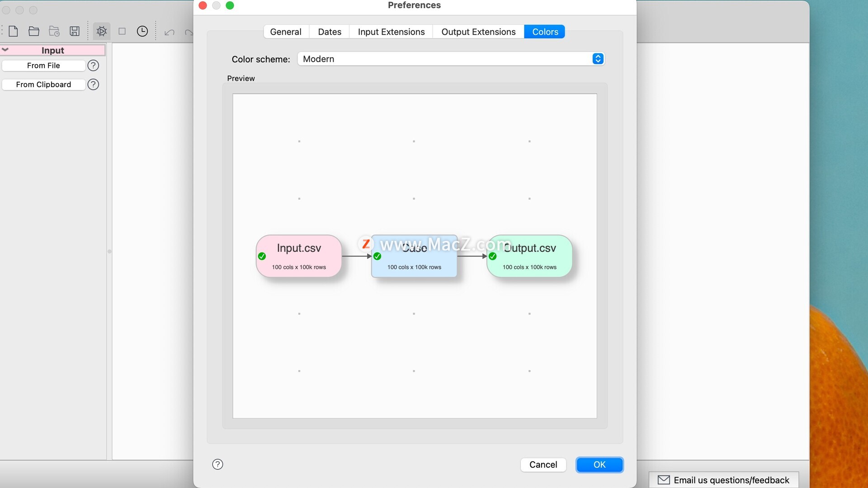Open the Color scheme dropdown
Viewport: 868px width, 488px height.
pos(451,59)
